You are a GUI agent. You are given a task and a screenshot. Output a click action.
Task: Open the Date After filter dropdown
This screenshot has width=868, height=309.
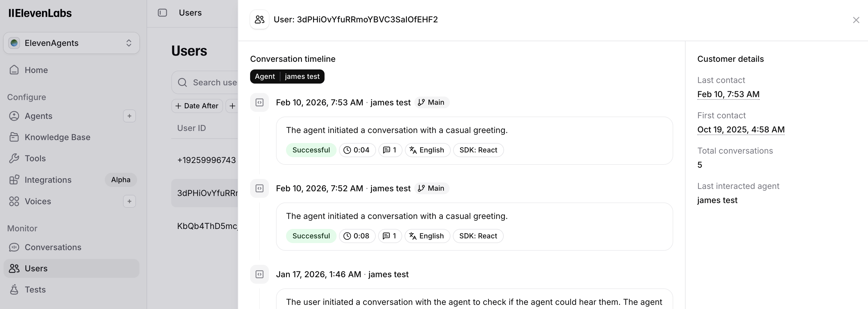click(197, 106)
